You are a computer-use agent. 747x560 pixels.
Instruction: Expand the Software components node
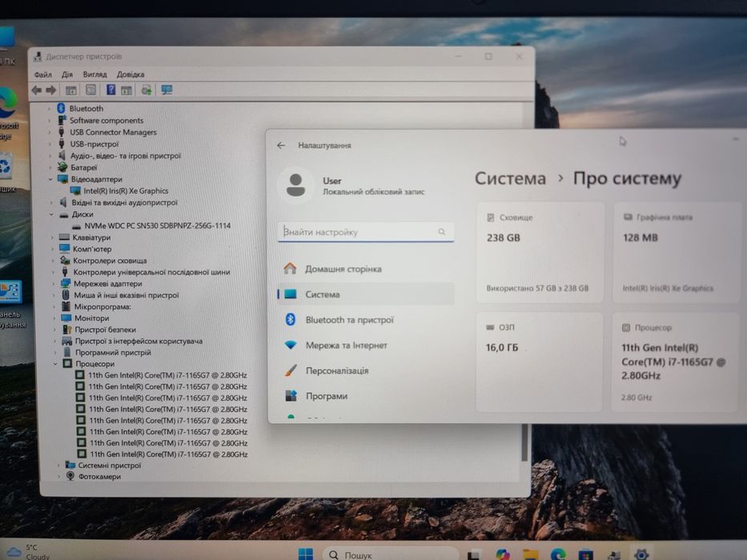(x=49, y=121)
